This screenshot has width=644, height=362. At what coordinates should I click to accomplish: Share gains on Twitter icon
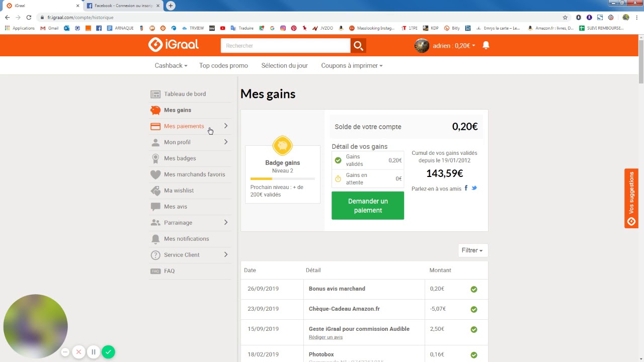click(x=474, y=188)
